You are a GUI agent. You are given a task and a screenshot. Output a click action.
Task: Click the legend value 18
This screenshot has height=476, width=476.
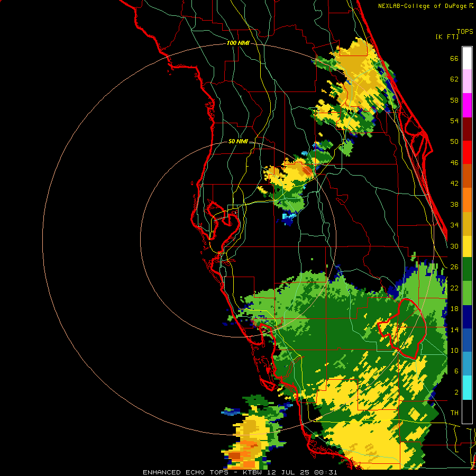pyautogui.click(x=454, y=309)
